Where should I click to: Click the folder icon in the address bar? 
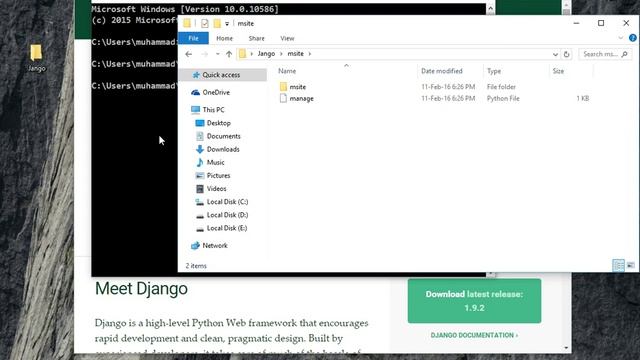tap(242, 54)
